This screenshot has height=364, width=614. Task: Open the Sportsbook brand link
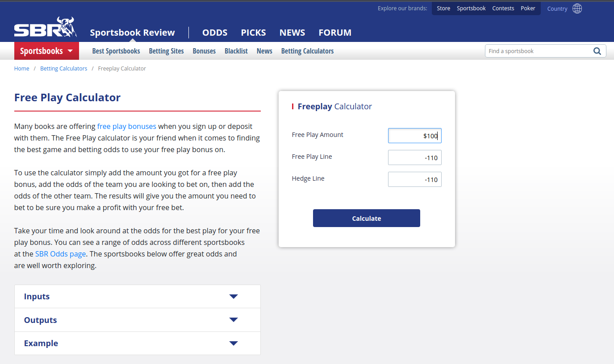(x=471, y=8)
